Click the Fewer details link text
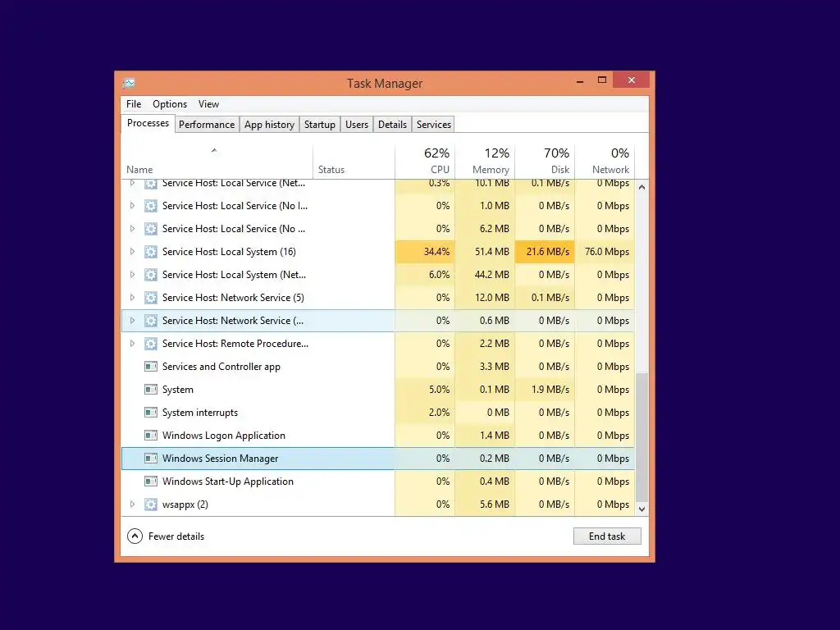This screenshot has width=840, height=630. tap(176, 536)
